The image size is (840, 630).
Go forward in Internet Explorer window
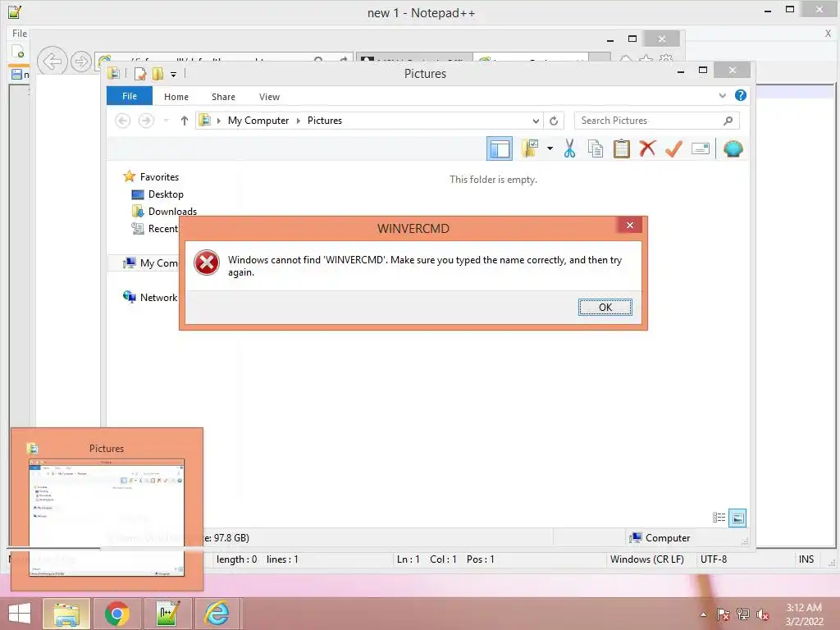81,61
